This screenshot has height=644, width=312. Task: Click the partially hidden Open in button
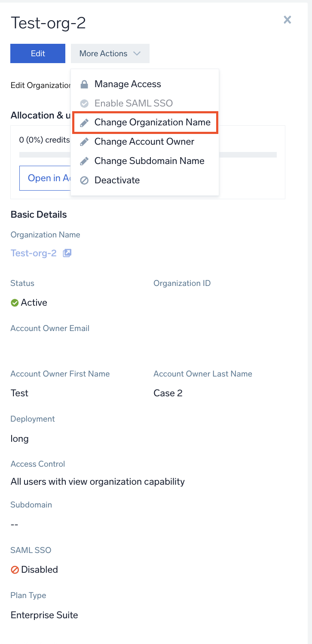pyautogui.click(x=45, y=178)
